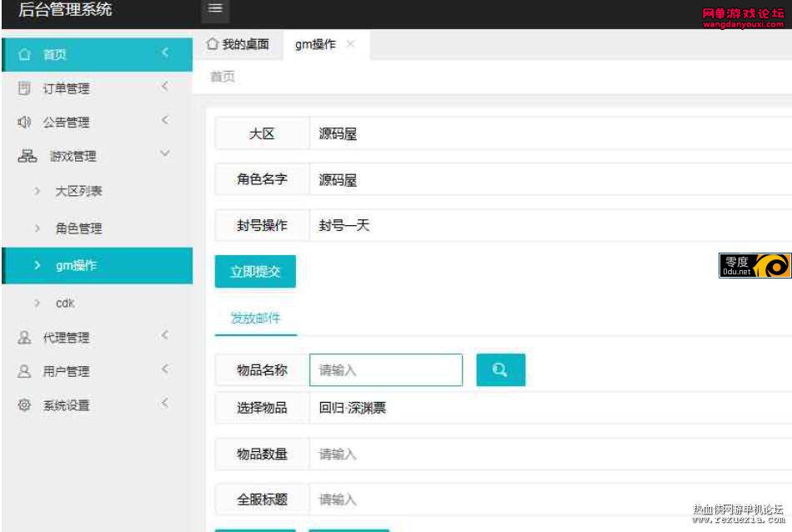Click the 立即提交 button

pos(256,271)
